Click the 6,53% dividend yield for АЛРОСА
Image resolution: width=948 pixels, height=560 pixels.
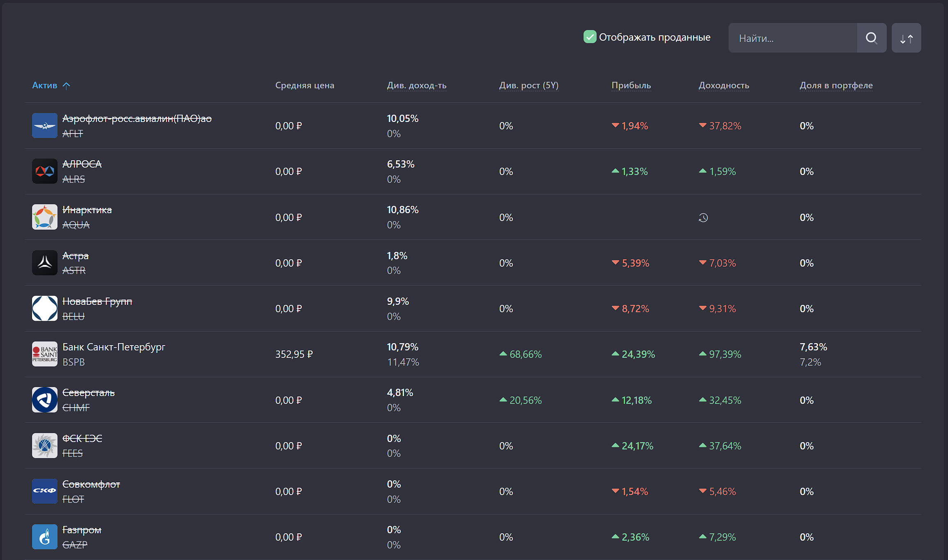(401, 164)
